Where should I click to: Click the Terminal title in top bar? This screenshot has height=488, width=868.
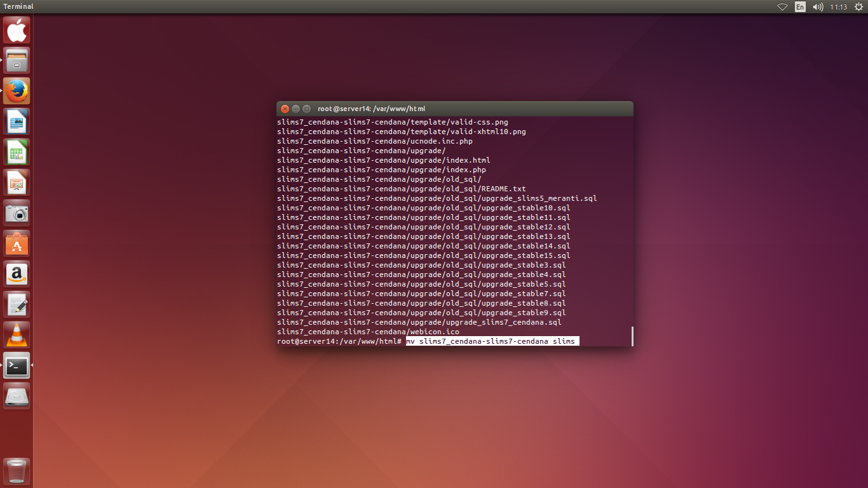pyautogui.click(x=18, y=6)
